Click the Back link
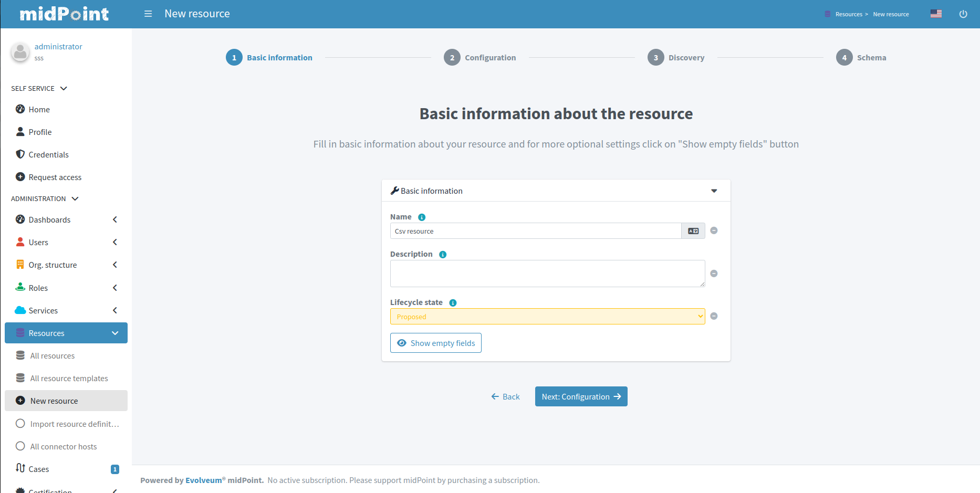Viewport: 980px width, 493px height. [x=505, y=396]
